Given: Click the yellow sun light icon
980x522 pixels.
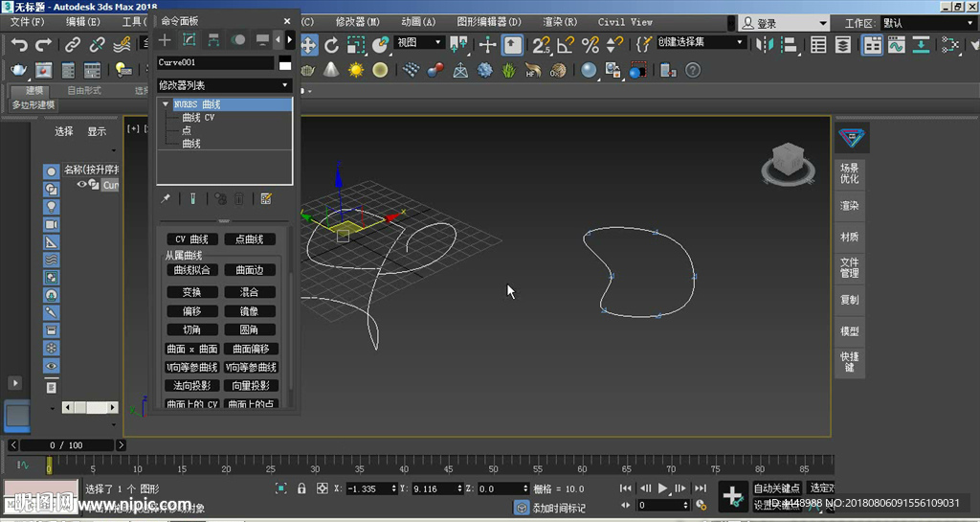Looking at the screenshot, I should [x=356, y=70].
